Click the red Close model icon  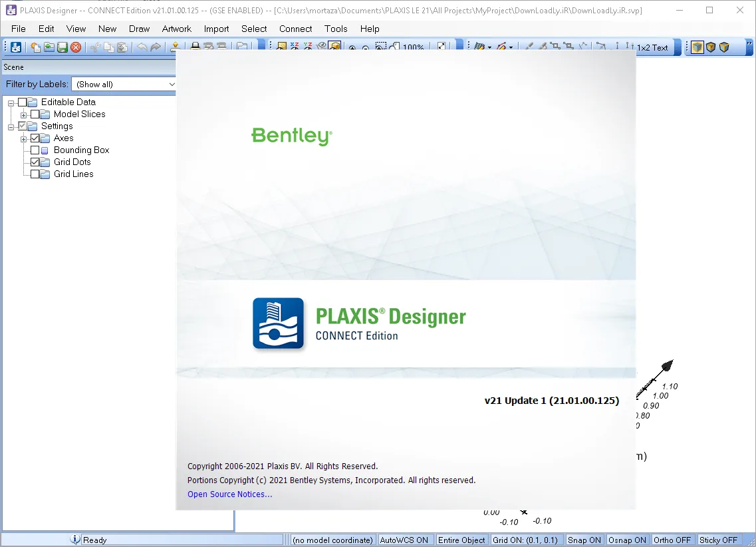[76, 47]
